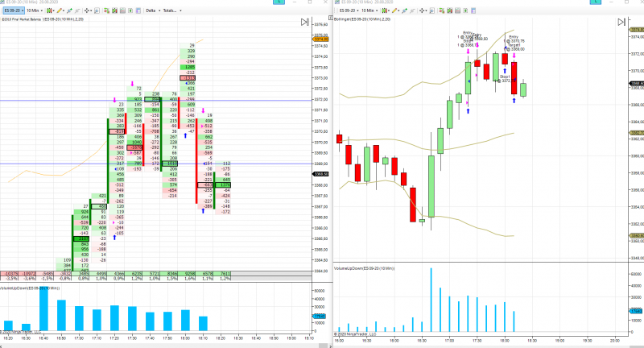Open Strategies icon in right chart toolbar
Viewport: 644px width, 348px height.
[465, 10]
